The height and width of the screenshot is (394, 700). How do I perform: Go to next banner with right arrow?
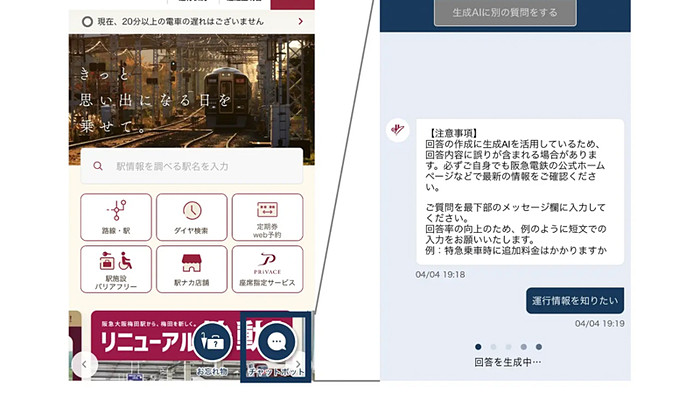(x=298, y=364)
